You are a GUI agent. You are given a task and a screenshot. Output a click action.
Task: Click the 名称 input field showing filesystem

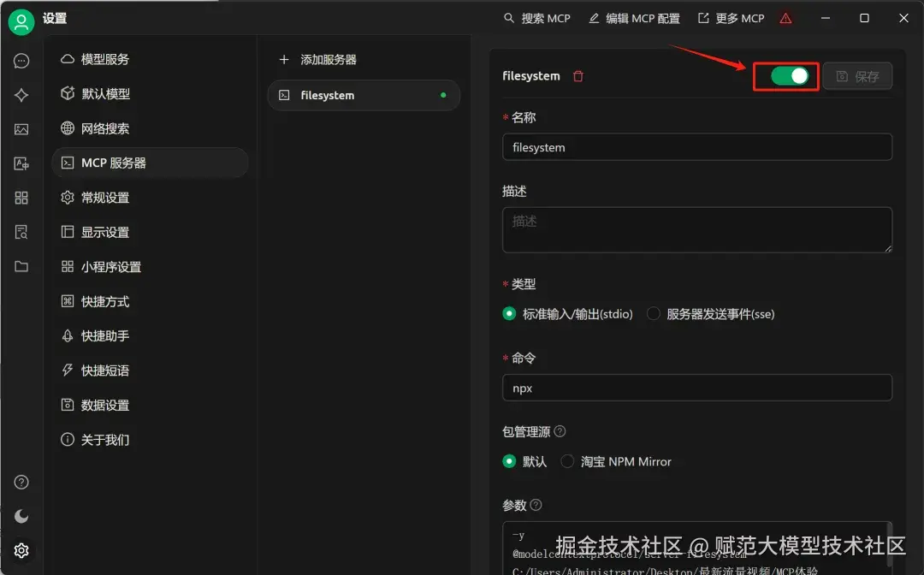tap(696, 147)
